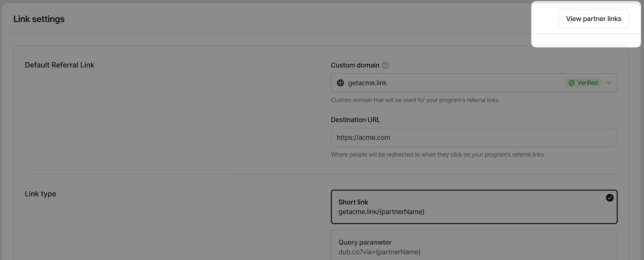Click the Default Referral Link label

tap(60, 65)
